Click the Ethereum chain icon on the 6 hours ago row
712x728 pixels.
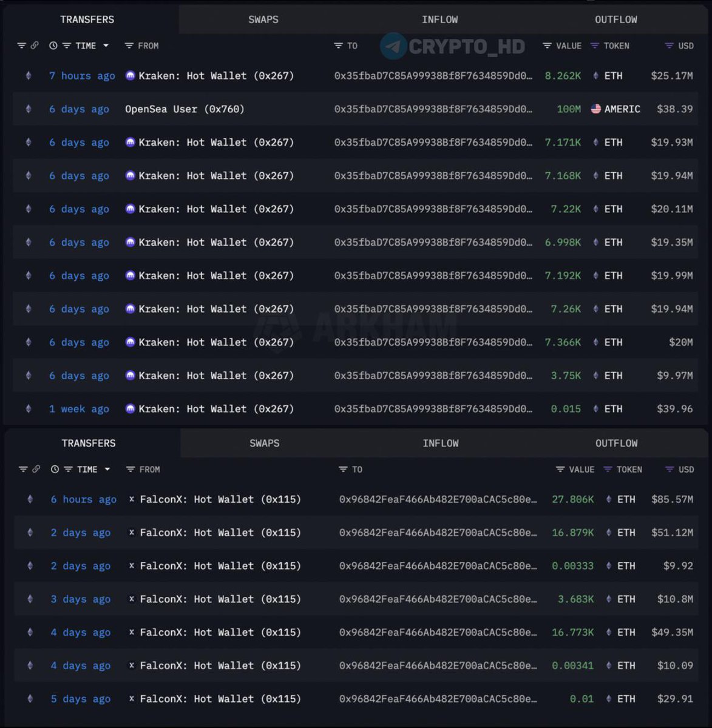click(30, 499)
